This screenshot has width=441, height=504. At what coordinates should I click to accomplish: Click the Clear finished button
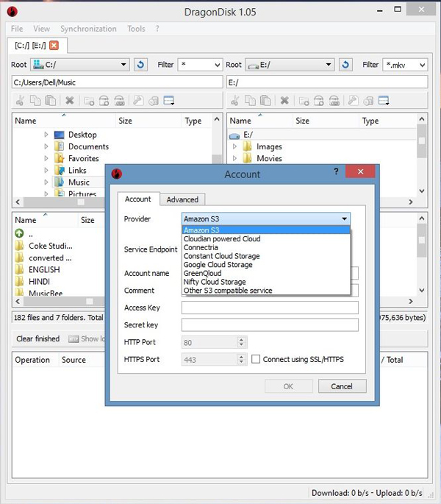point(38,338)
